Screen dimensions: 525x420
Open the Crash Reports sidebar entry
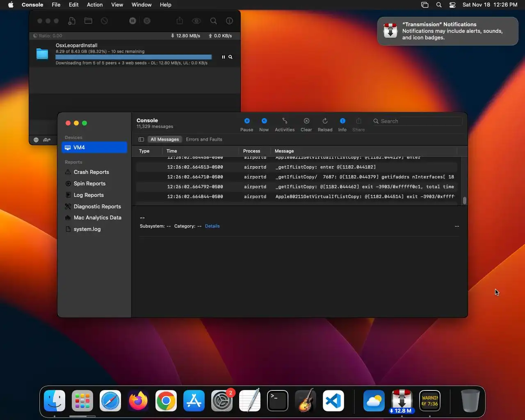coord(91,172)
